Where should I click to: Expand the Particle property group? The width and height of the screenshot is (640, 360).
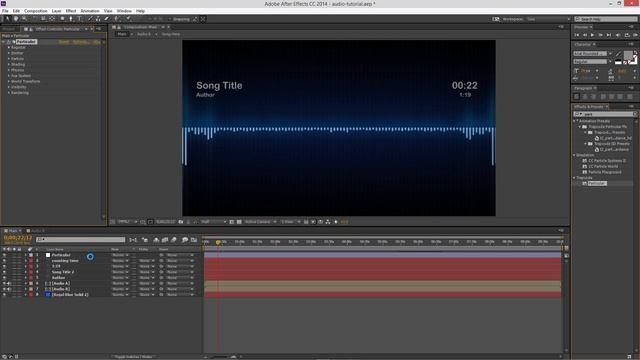(x=9, y=59)
